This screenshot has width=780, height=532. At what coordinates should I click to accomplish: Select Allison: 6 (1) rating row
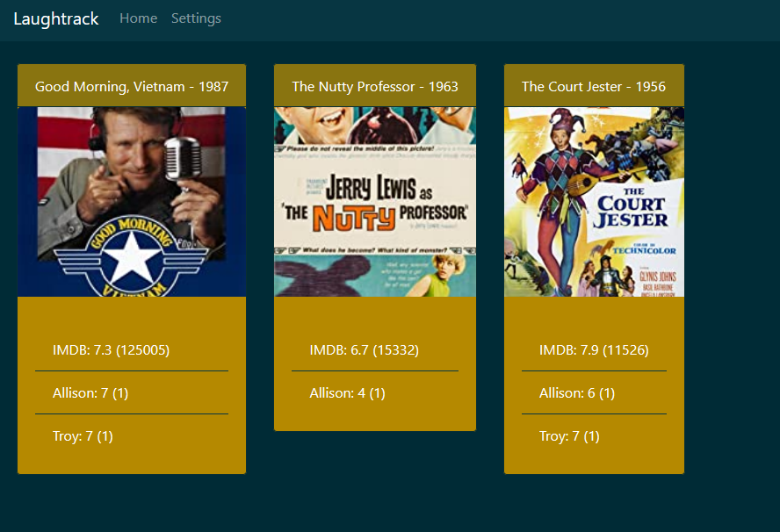594,392
